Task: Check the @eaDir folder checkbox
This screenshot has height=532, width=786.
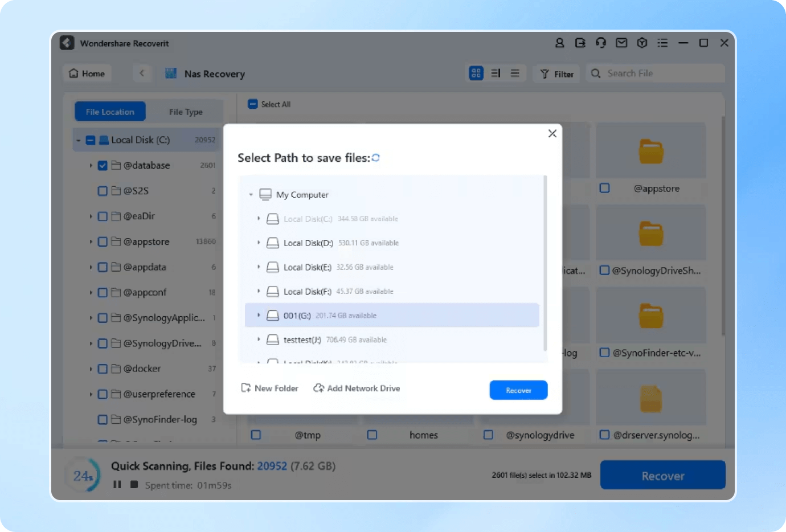Action: point(103,216)
